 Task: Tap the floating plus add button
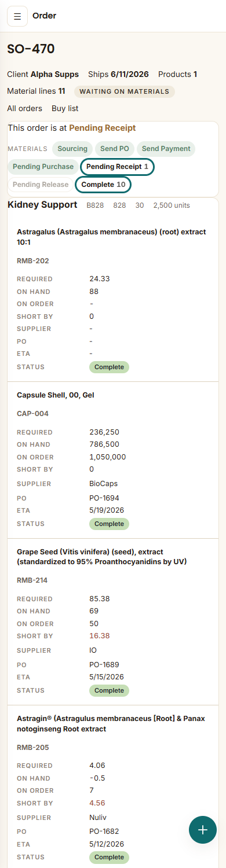[203, 830]
